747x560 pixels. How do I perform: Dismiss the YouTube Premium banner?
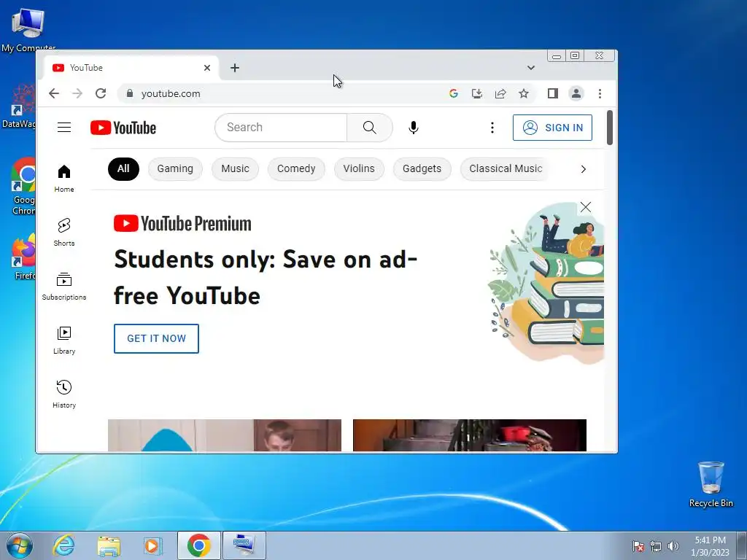(x=586, y=207)
